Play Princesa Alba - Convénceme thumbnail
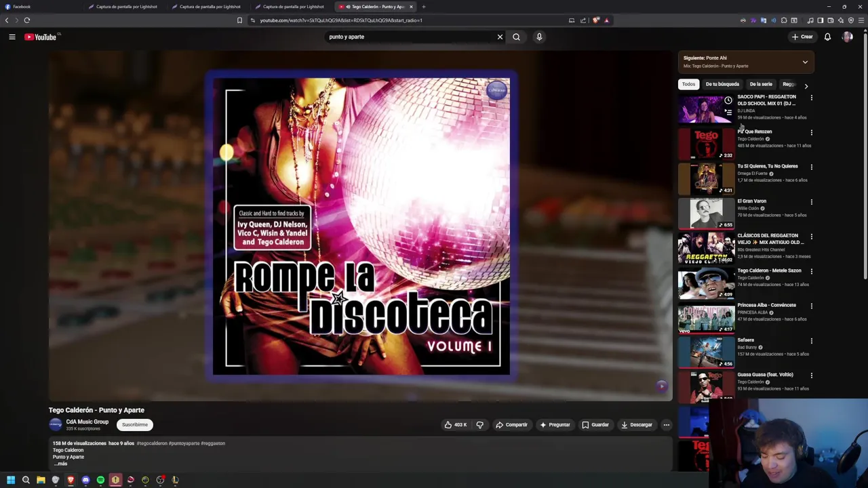 [x=706, y=318]
